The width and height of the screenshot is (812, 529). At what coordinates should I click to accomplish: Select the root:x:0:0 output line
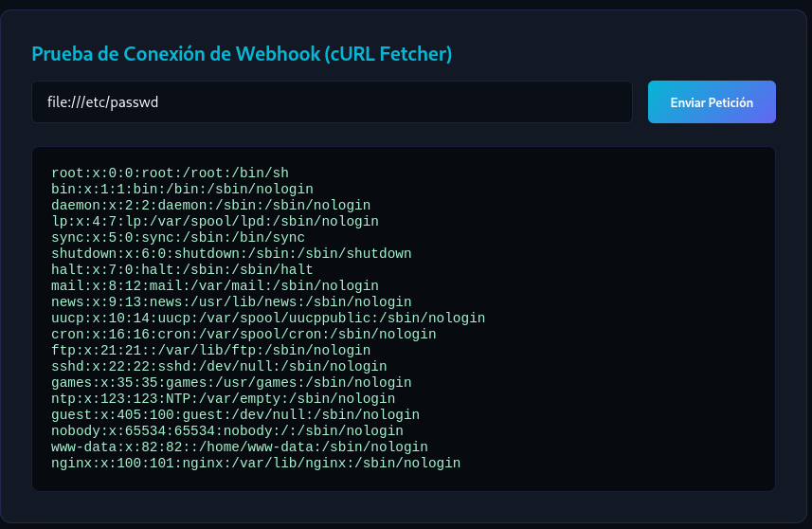tap(170, 173)
